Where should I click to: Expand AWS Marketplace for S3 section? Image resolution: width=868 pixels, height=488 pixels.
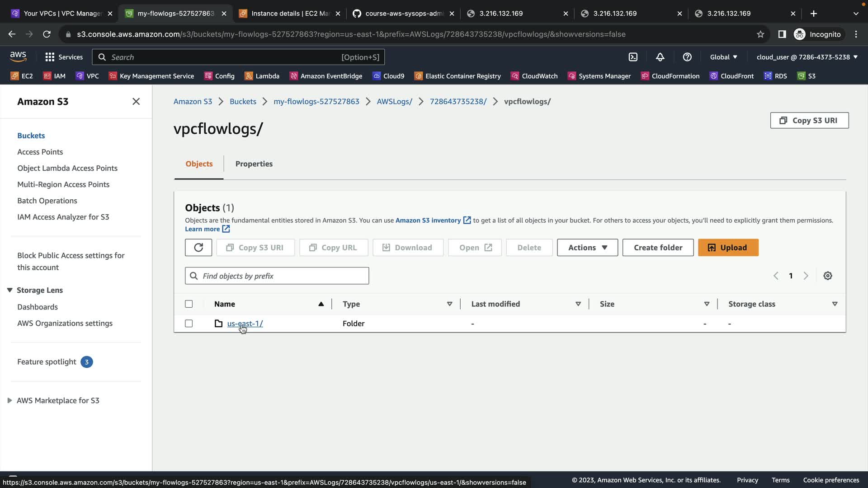tap(9, 400)
